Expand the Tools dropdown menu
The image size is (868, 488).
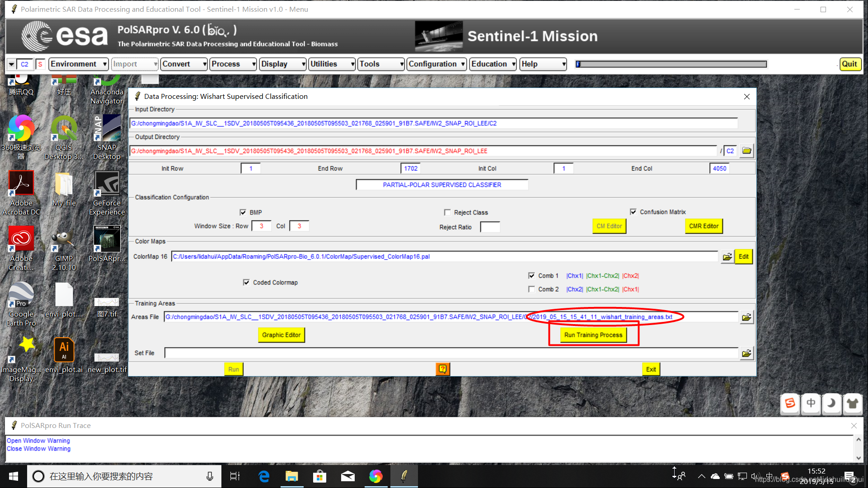pyautogui.click(x=381, y=64)
